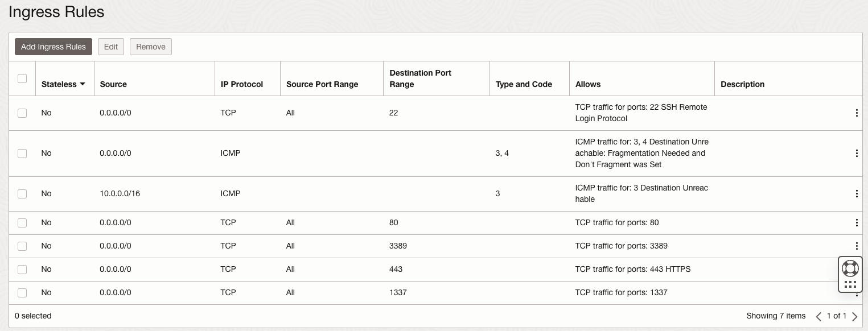
Task: Open actions menu for port 22 rule
Action: pos(856,113)
